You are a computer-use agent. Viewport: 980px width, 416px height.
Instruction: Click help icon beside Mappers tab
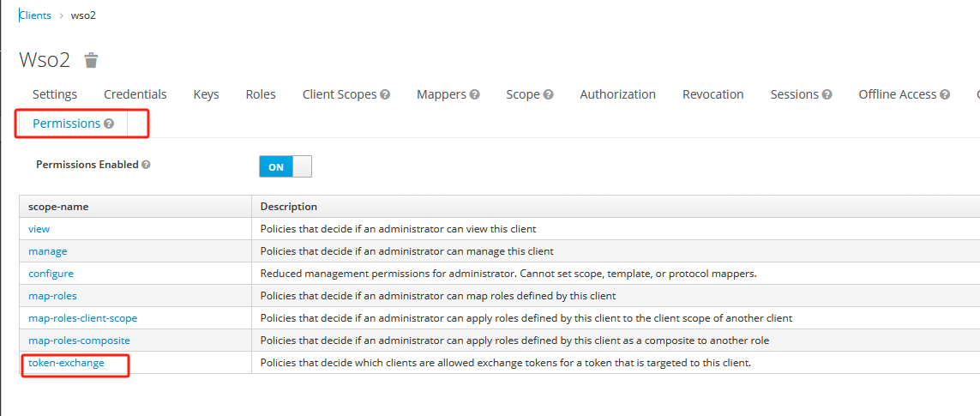pos(474,95)
